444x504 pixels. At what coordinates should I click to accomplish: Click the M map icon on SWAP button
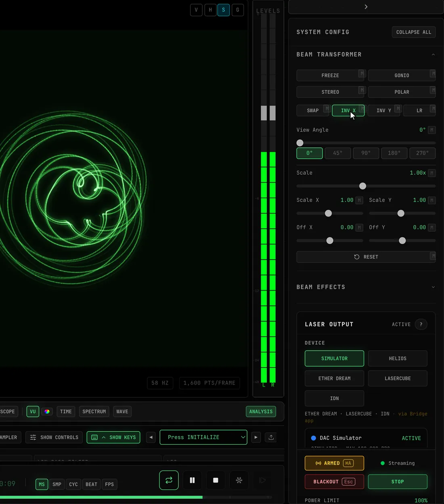pos(327,109)
